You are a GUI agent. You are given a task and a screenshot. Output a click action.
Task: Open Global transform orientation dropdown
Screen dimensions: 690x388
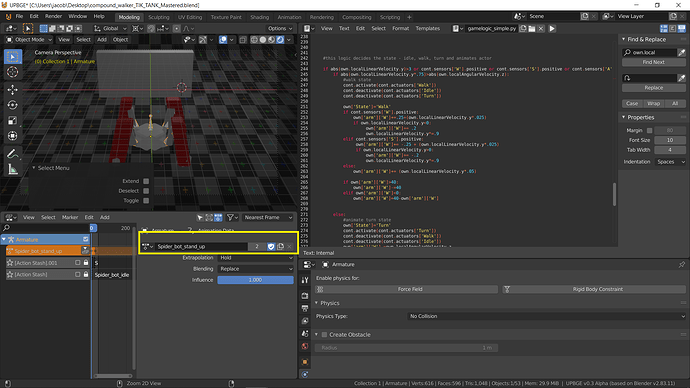[x=110, y=29]
